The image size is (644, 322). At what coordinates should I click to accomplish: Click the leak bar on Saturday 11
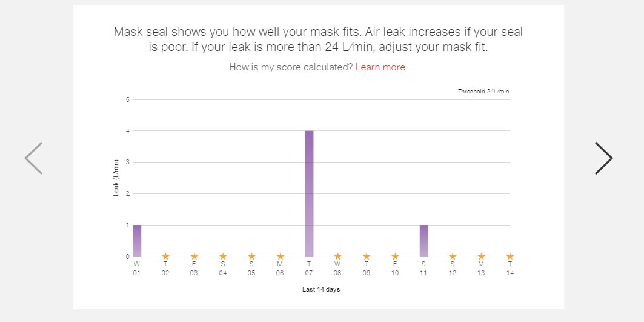click(424, 241)
